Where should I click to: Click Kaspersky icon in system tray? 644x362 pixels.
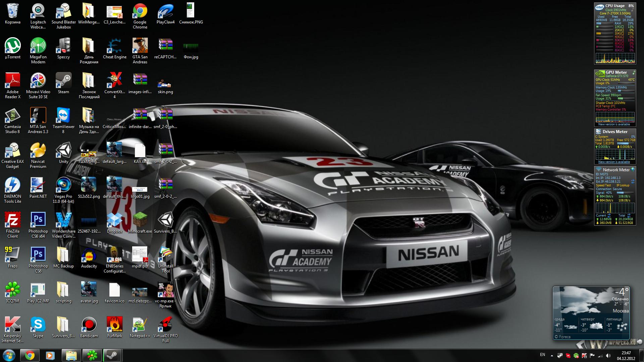(584, 356)
